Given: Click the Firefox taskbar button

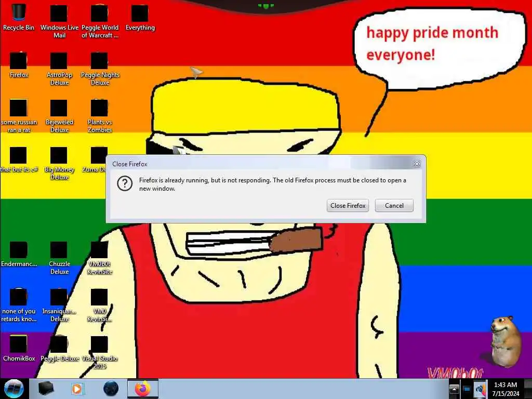Looking at the screenshot, I should [143, 389].
